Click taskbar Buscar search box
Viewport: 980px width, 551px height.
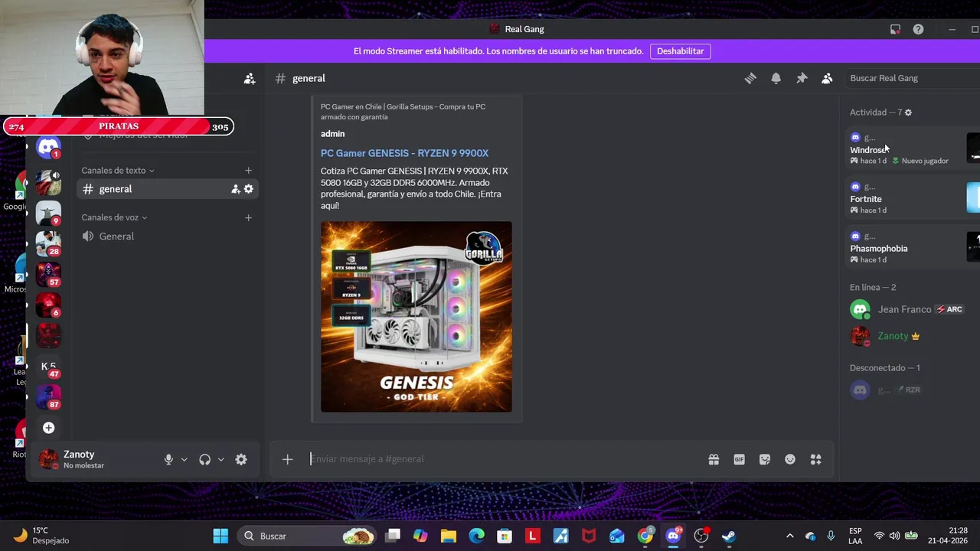[306, 536]
